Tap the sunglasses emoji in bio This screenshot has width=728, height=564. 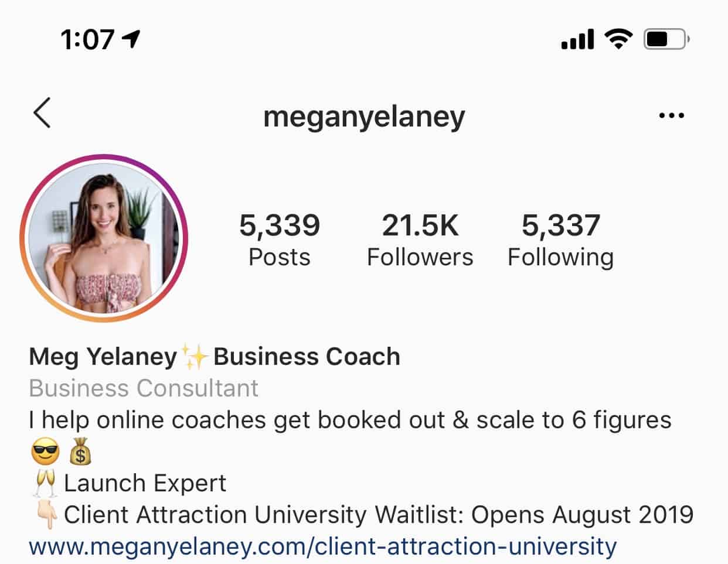(45, 452)
